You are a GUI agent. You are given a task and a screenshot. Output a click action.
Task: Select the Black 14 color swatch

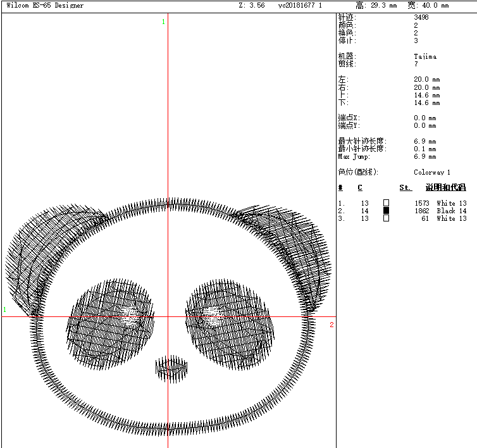[x=387, y=211]
